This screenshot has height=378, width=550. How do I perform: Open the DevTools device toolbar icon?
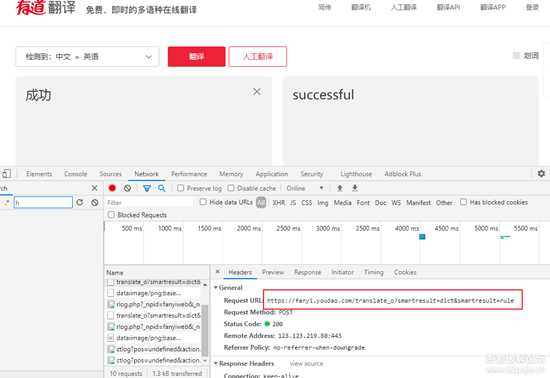coord(7,174)
